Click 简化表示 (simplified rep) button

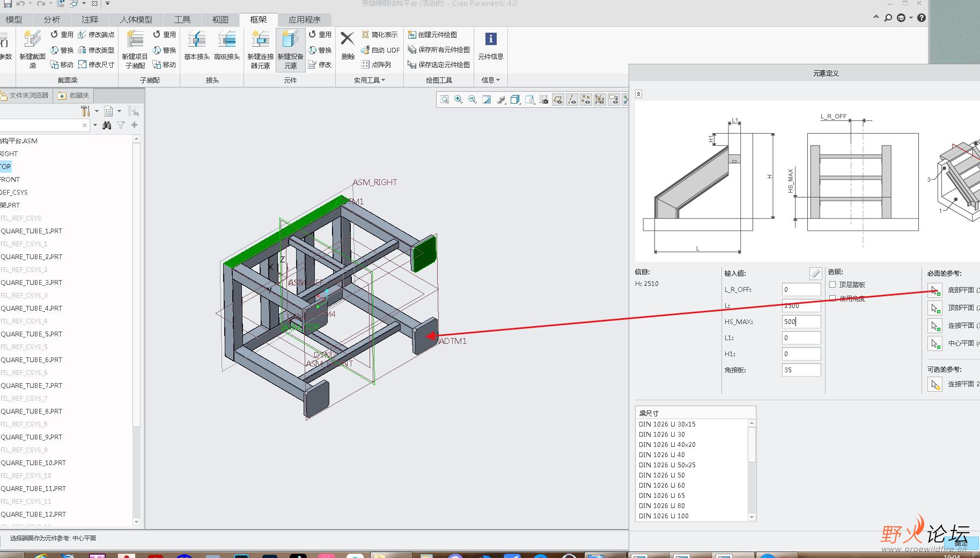pyautogui.click(x=379, y=34)
